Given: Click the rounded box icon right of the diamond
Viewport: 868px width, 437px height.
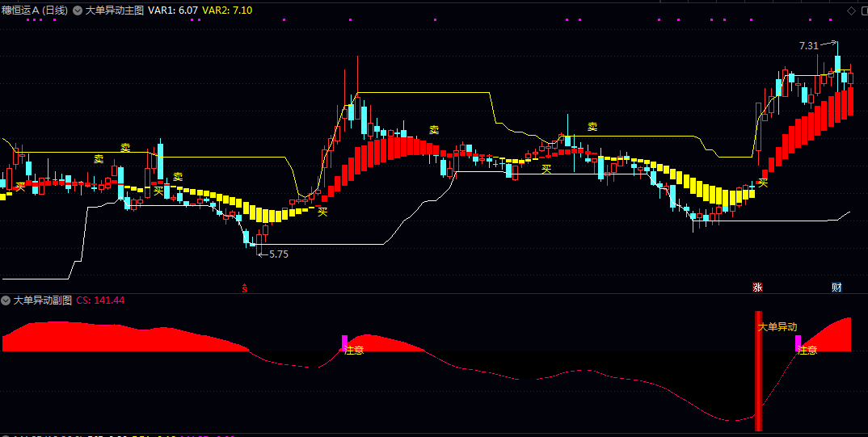Looking at the screenshot, I should click(863, 10).
